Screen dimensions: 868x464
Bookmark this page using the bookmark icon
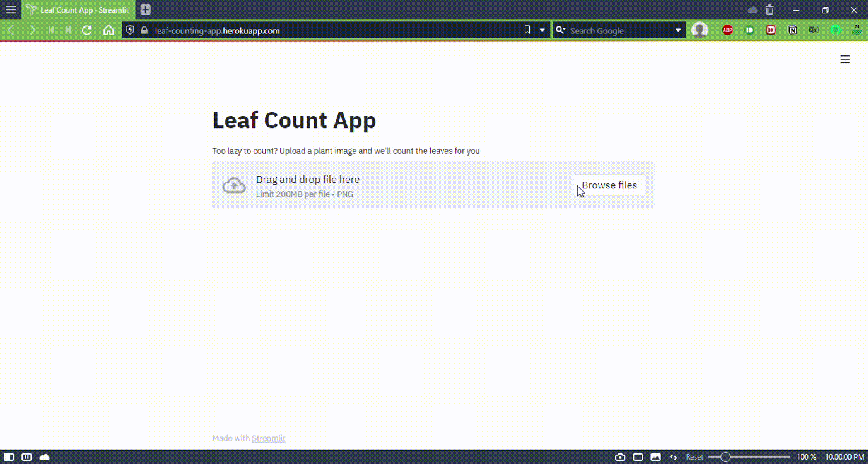(x=527, y=30)
